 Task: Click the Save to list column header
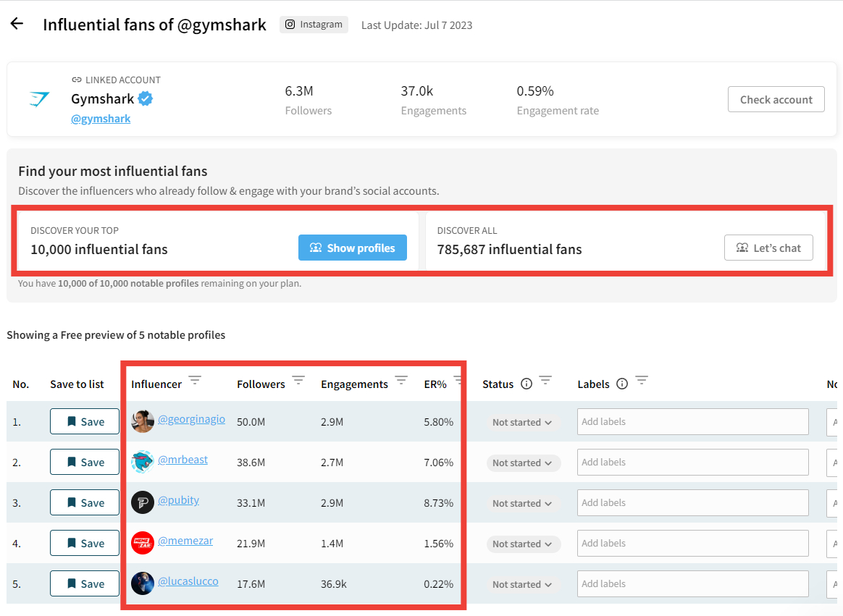coord(77,384)
